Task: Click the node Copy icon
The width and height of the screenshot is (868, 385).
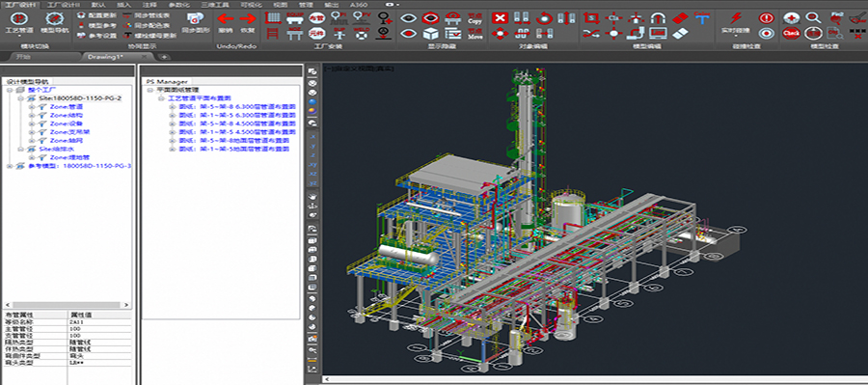Action: [x=475, y=18]
